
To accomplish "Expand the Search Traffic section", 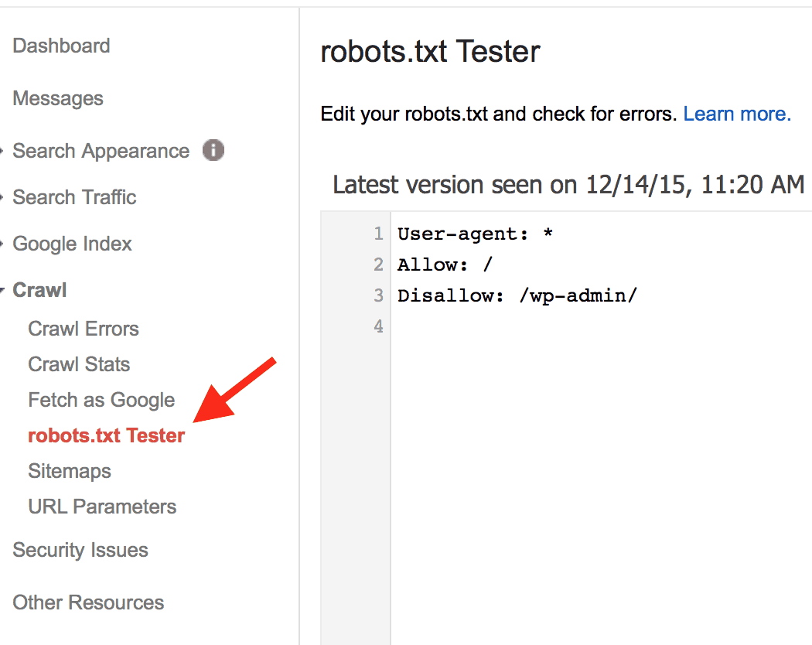I will (x=74, y=197).
